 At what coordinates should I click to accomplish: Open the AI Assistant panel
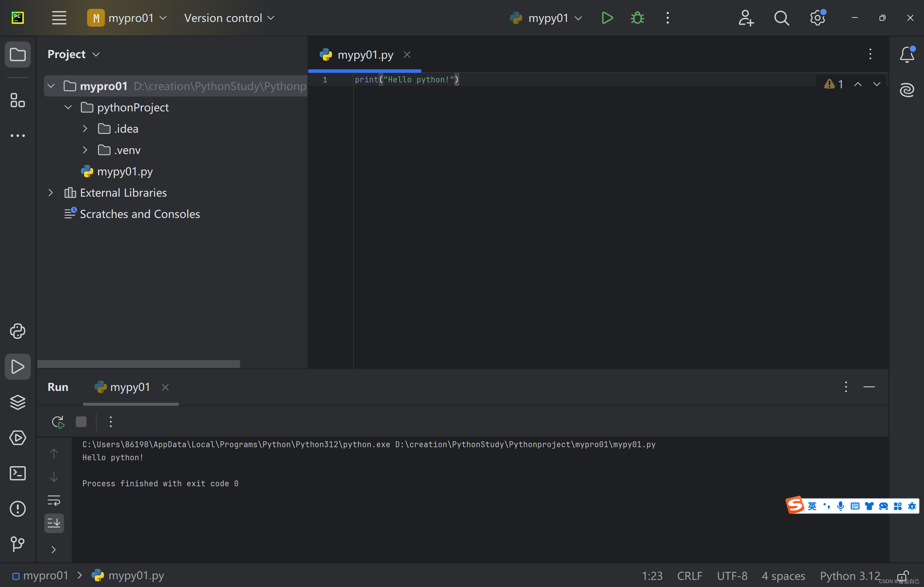pyautogui.click(x=907, y=90)
